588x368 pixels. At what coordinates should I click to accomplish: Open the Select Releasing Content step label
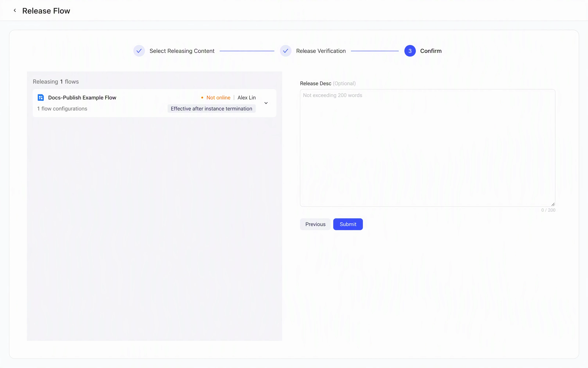click(182, 51)
